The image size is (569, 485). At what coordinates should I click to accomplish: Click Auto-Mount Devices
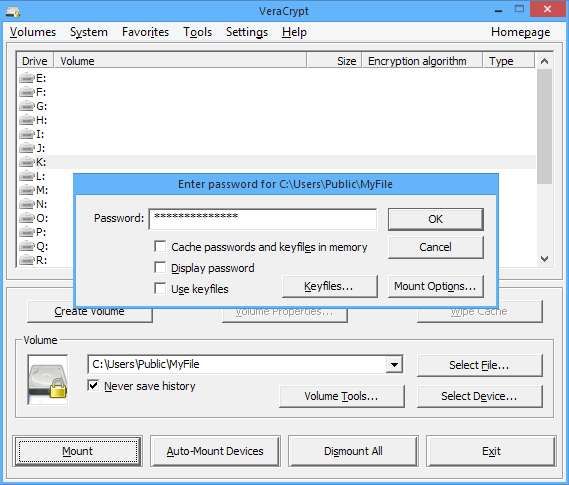[215, 451]
